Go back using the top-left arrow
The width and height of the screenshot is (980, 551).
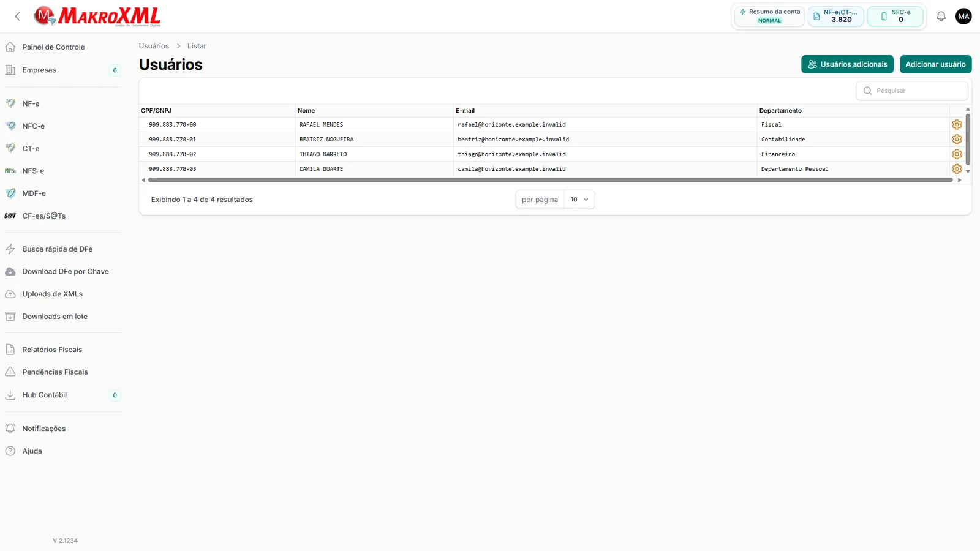pyautogui.click(x=17, y=17)
